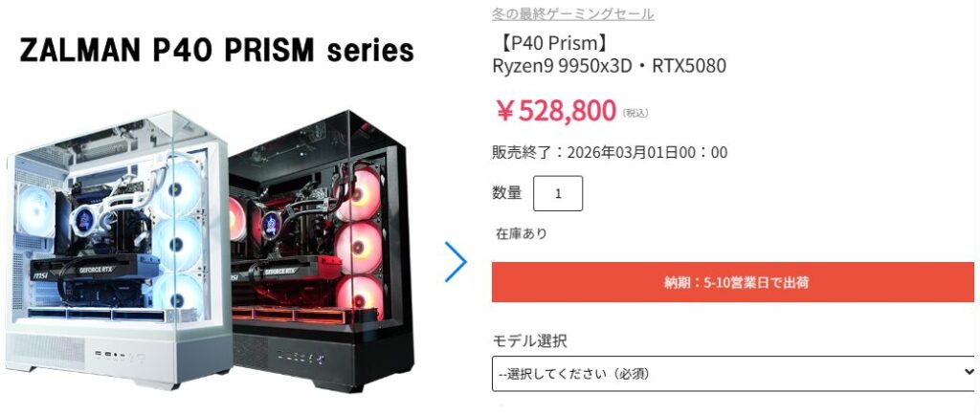The image size is (980, 415).
Task: Click the ¥528,800 price text
Action: click(x=556, y=111)
